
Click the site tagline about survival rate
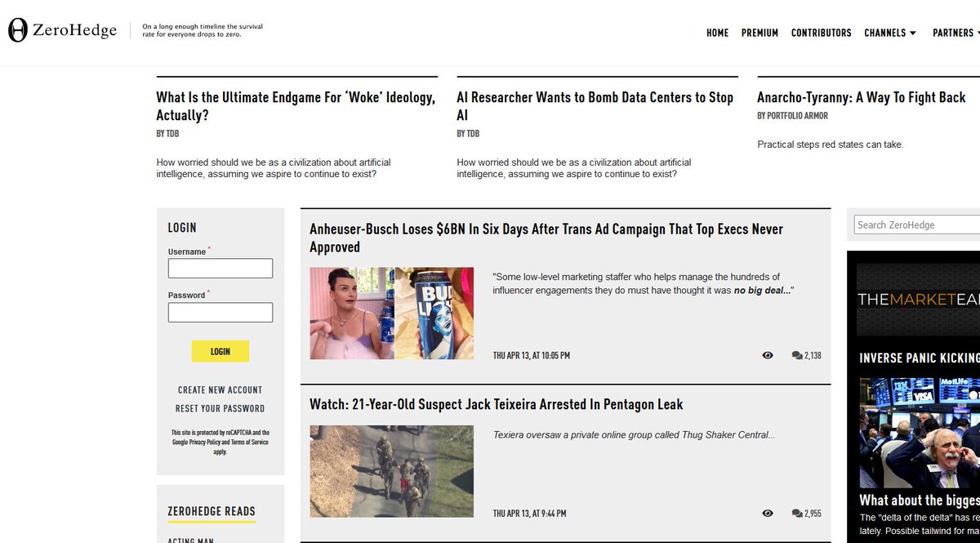click(203, 31)
